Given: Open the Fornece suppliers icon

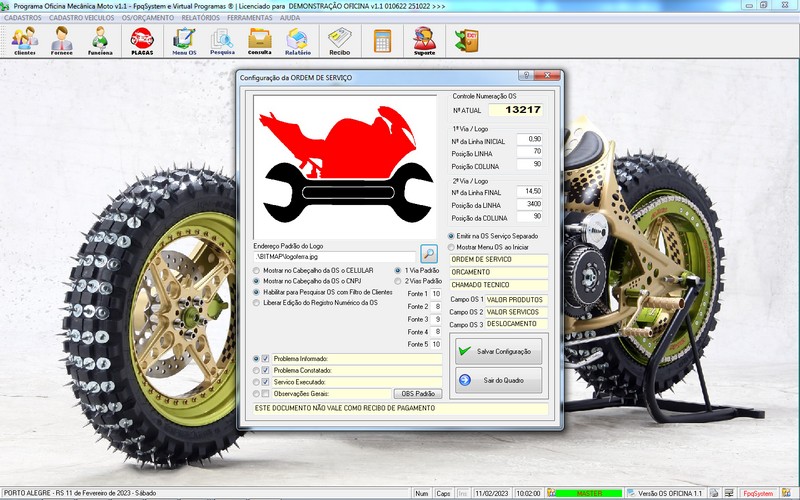Looking at the screenshot, I should click(x=61, y=41).
